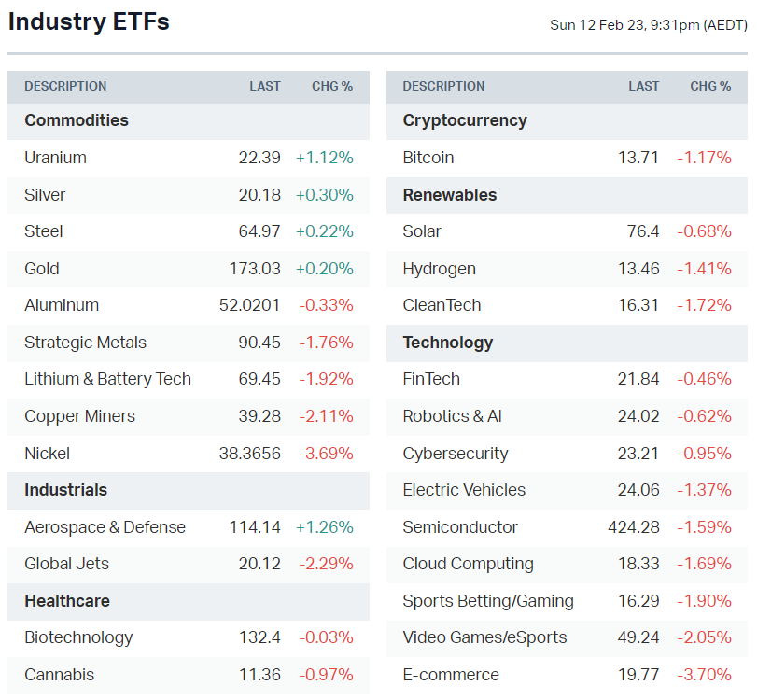
Task: Click the Commodities group heading
Action: pyautogui.click(x=77, y=120)
